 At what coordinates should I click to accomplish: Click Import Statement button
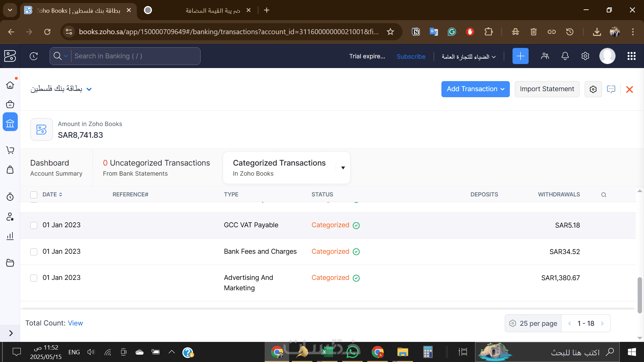[x=547, y=89]
